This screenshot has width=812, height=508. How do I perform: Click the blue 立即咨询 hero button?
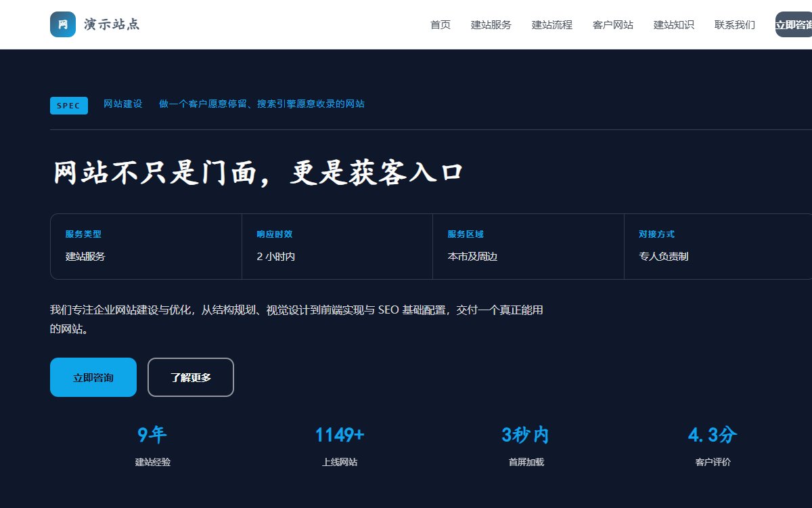tap(93, 377)
